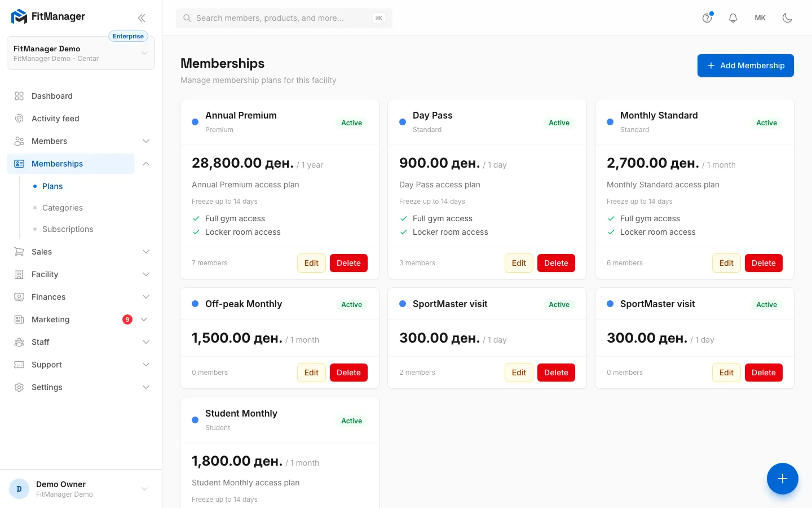Open the Demo Owner account menu chevron
Screen dimensions: 812x508
coord(144,489)
